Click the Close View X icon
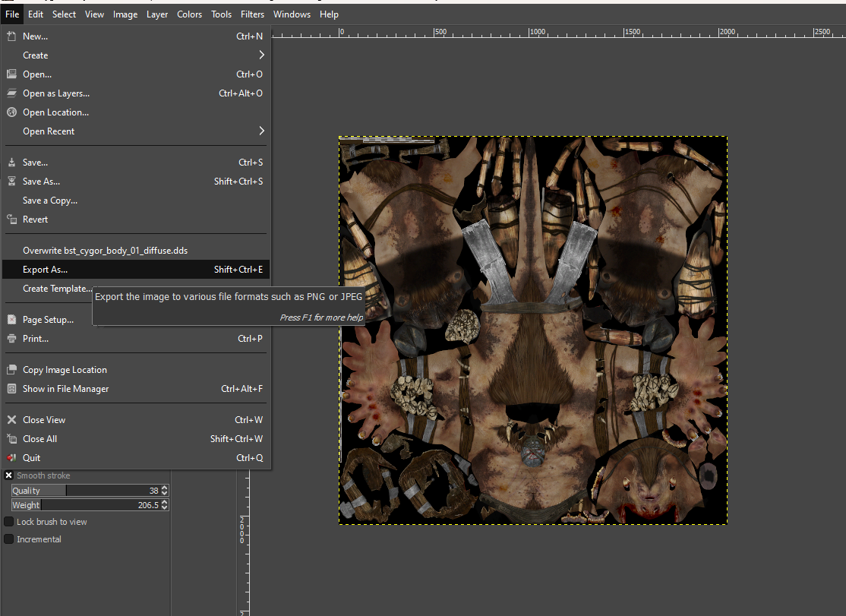This screenshot has width=846, height=616. pyautogui.click(x=11, y=419)
